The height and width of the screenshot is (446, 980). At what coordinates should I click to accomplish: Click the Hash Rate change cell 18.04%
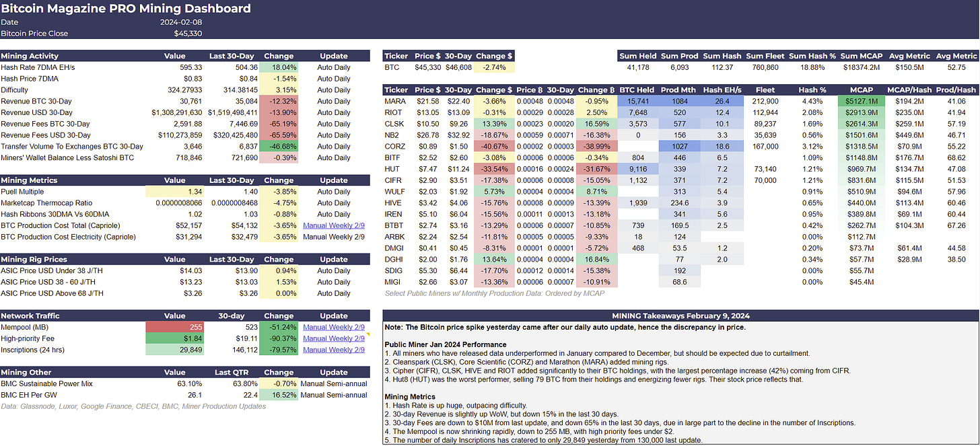coord(279,67)
